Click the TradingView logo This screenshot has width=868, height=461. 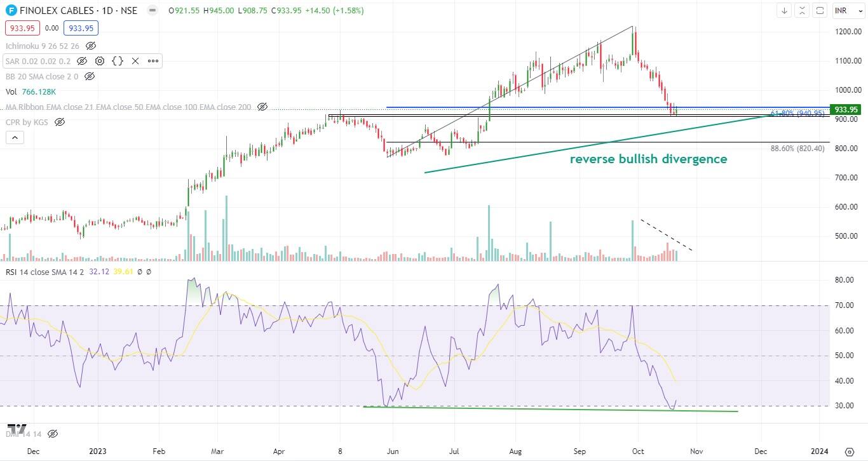pyautogui.click(x=17, y=429)
